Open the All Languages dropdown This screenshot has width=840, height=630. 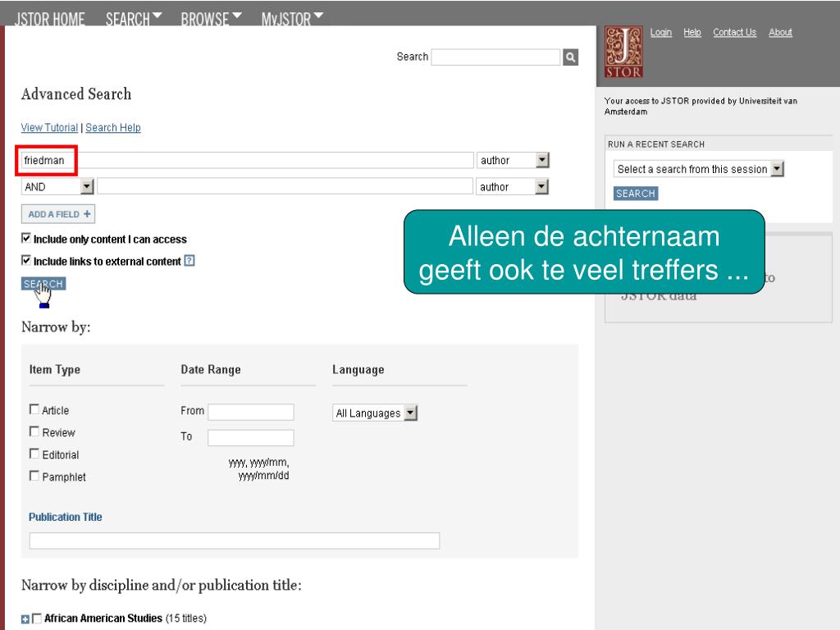point(375,413)
